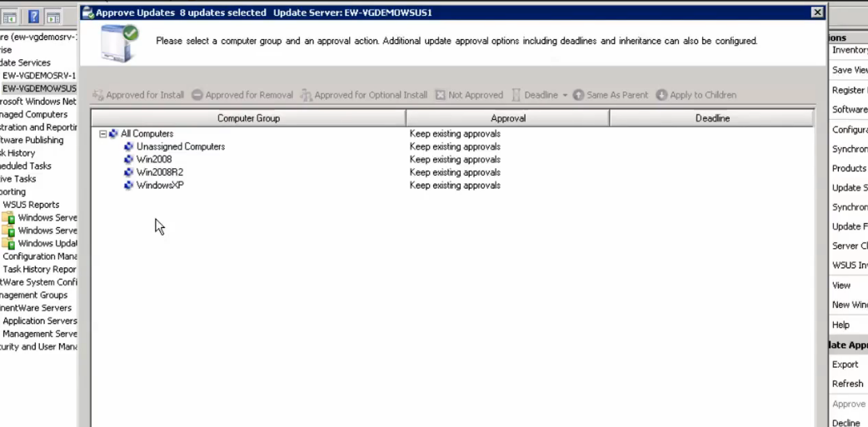Image resolution: width=868 pixels, height=427 pixels.
Task: Open the Deadline dropdown arrow
Action: click(565, 95)
